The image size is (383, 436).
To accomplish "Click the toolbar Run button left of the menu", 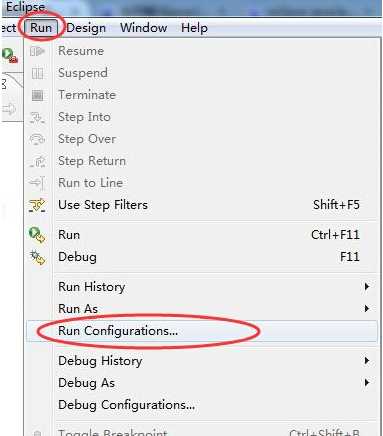I will (x=9, y=56).
